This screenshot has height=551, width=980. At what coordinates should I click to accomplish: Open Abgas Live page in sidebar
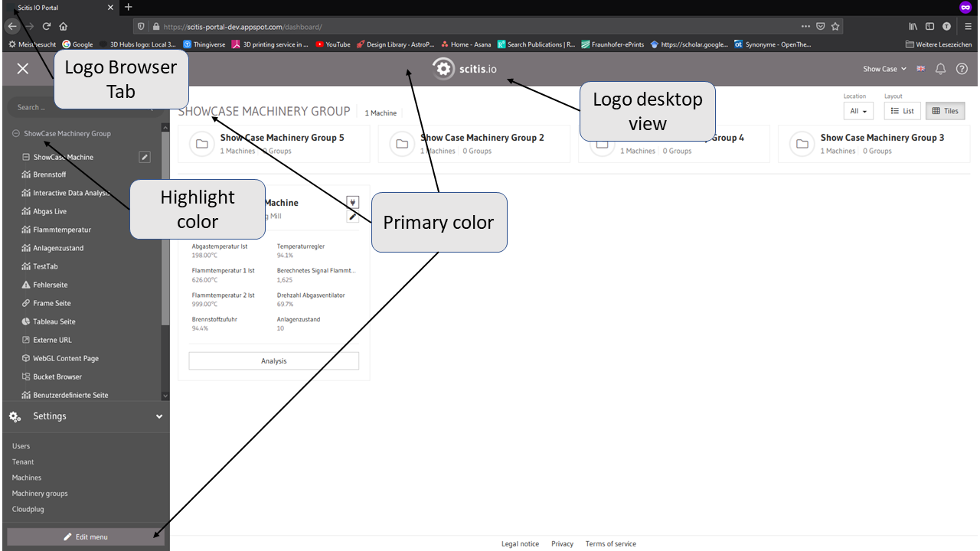[x=49, y=211]
